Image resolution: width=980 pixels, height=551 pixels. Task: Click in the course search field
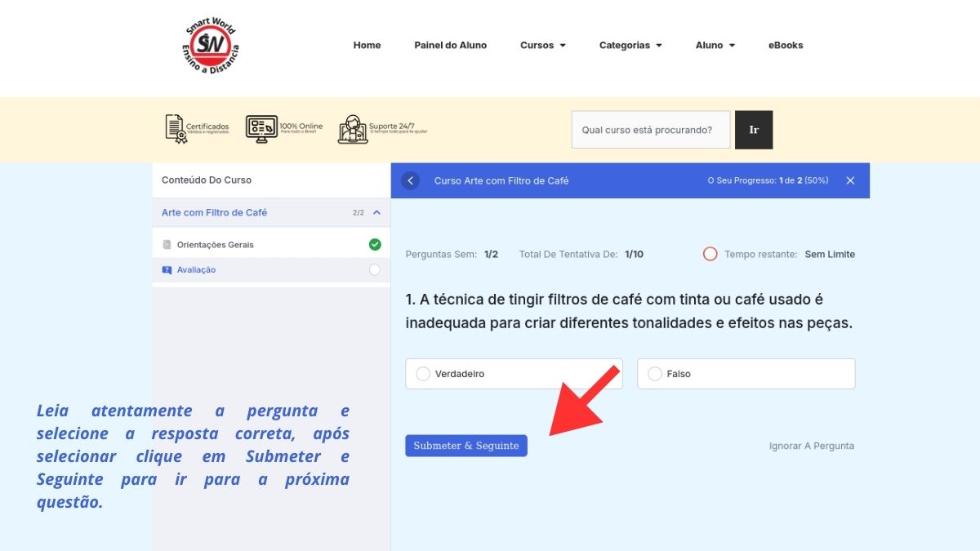[650, 130]
